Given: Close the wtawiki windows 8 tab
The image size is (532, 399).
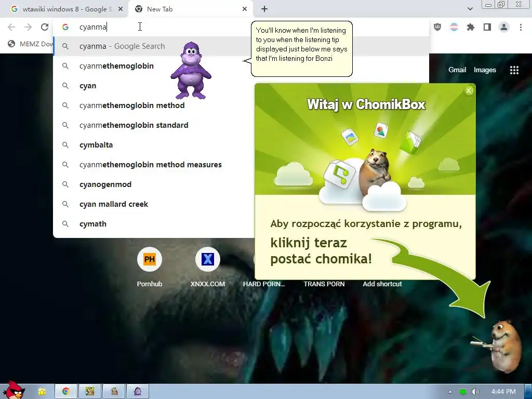Looking at the screenshot, I should click(121, 9).
